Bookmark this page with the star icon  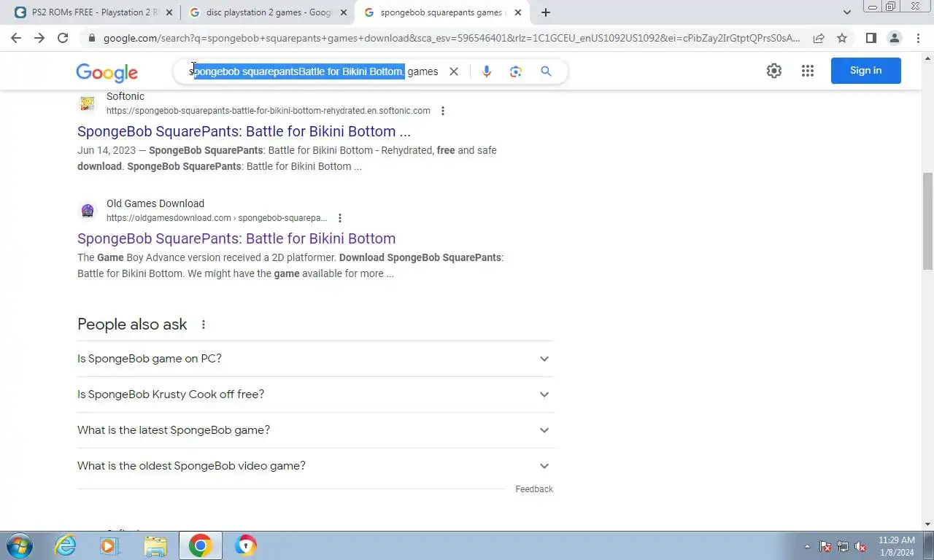click(x=842, y=38)
